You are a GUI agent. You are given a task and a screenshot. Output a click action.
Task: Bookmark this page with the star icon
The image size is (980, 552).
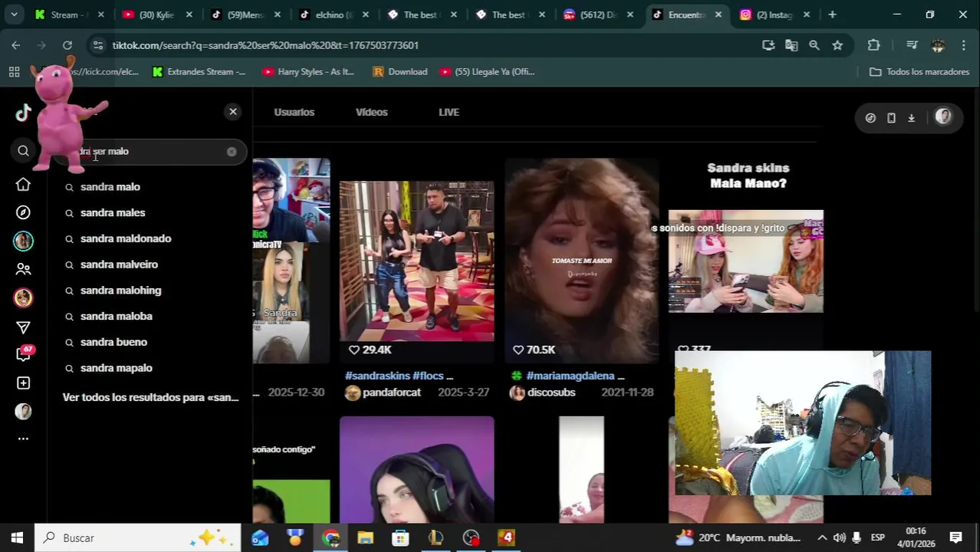(x=837, y=45)
